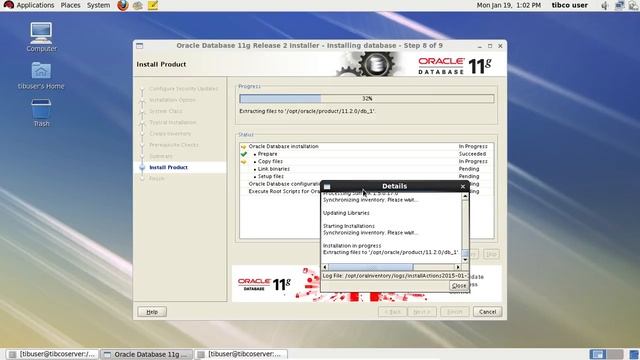This screenshot has width=640, height=360.
Task: Click the Extracting files line in Details log
Action: pyautogui.click(x=390, y=252)
